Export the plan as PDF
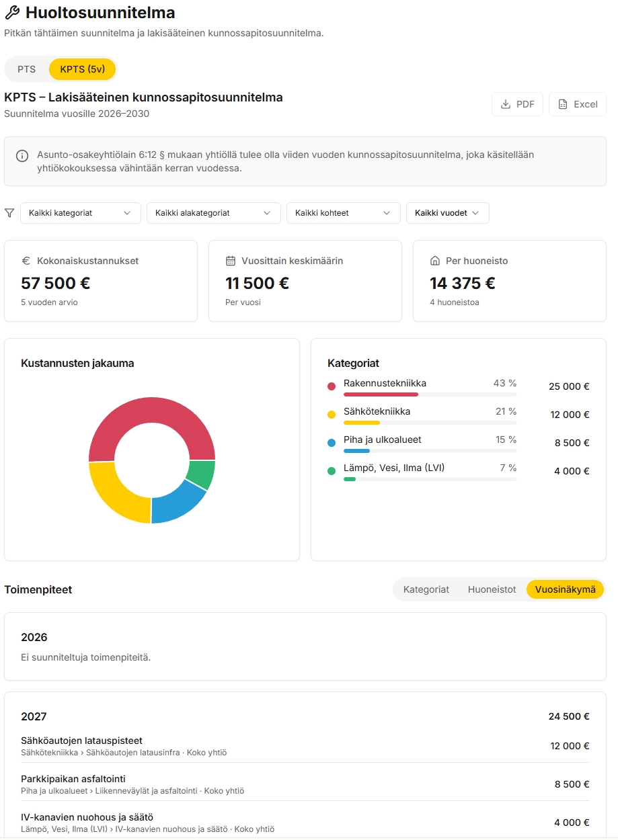The width and height of the screenshot is (618, 840). [518, 104]
